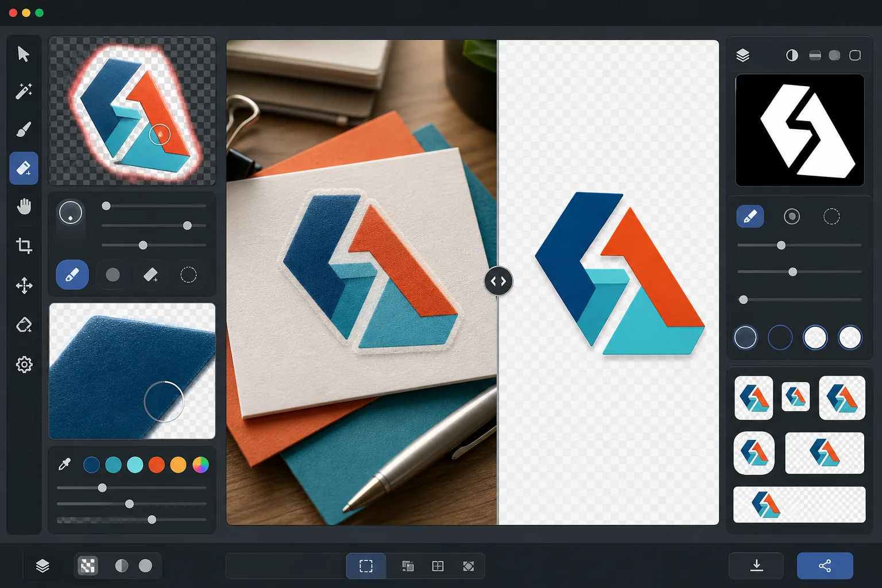Click the zoomed edge detail preview
Screen dimensions: 882x588
tap(132, 371)
